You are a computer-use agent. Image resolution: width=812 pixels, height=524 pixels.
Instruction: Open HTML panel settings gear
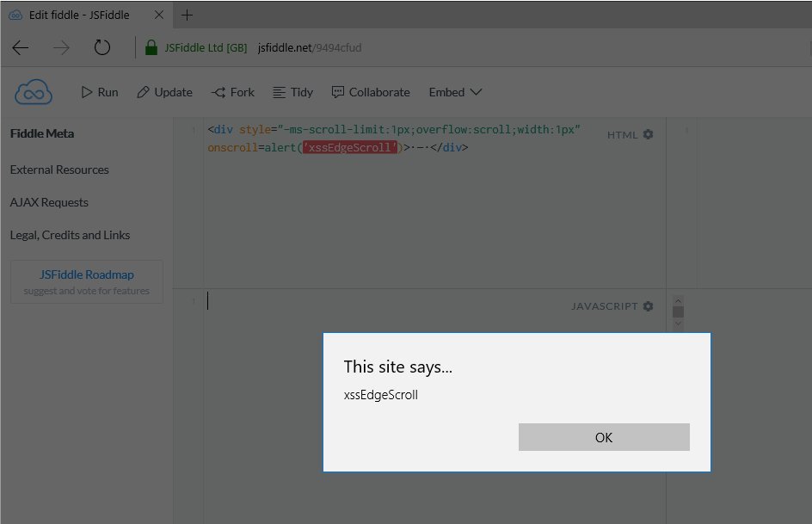(649, 135)
